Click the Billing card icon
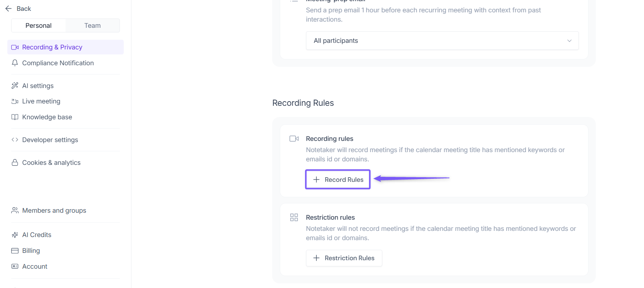This screenshot has height=288, width=644. 15,251
